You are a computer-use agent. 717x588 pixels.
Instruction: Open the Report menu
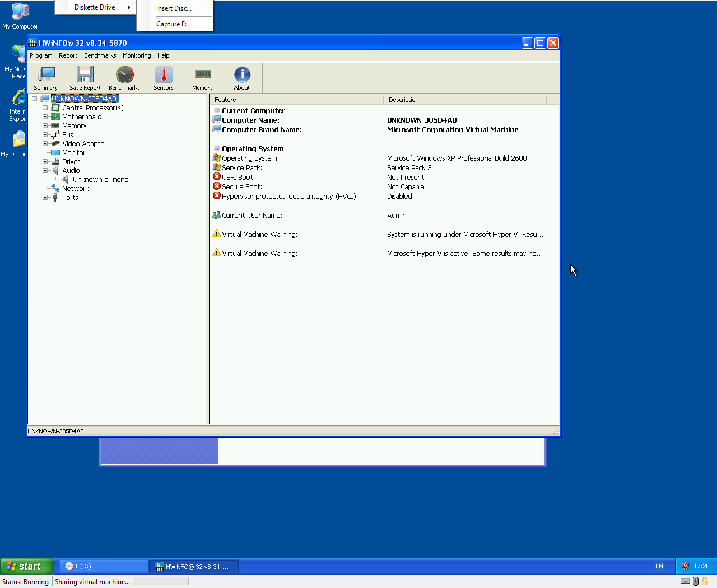[68, 55]
